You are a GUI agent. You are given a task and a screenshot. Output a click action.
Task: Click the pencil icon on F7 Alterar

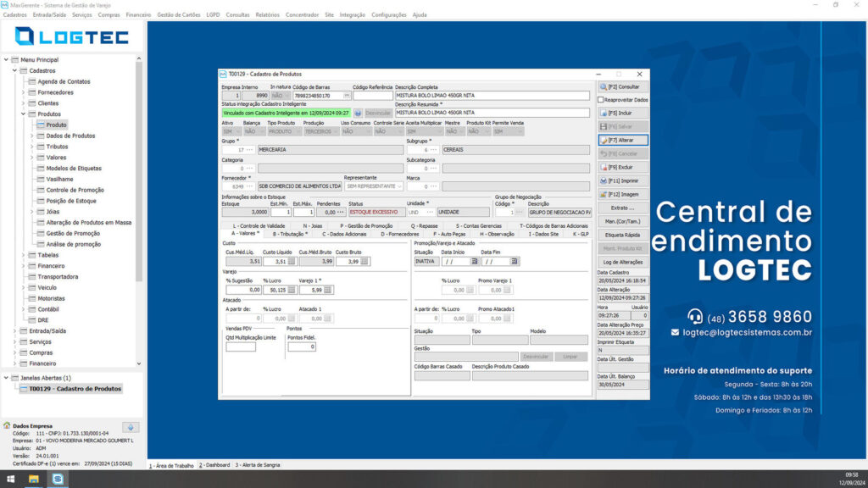(x=604, y=141)
